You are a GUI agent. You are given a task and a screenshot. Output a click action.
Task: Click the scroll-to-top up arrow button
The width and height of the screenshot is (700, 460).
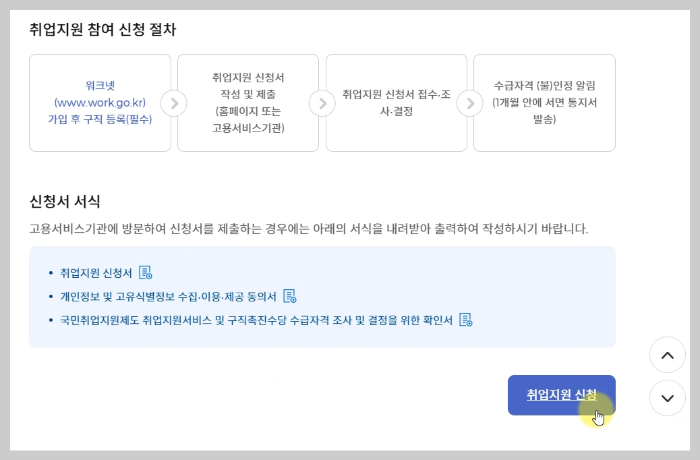point(667,355)
